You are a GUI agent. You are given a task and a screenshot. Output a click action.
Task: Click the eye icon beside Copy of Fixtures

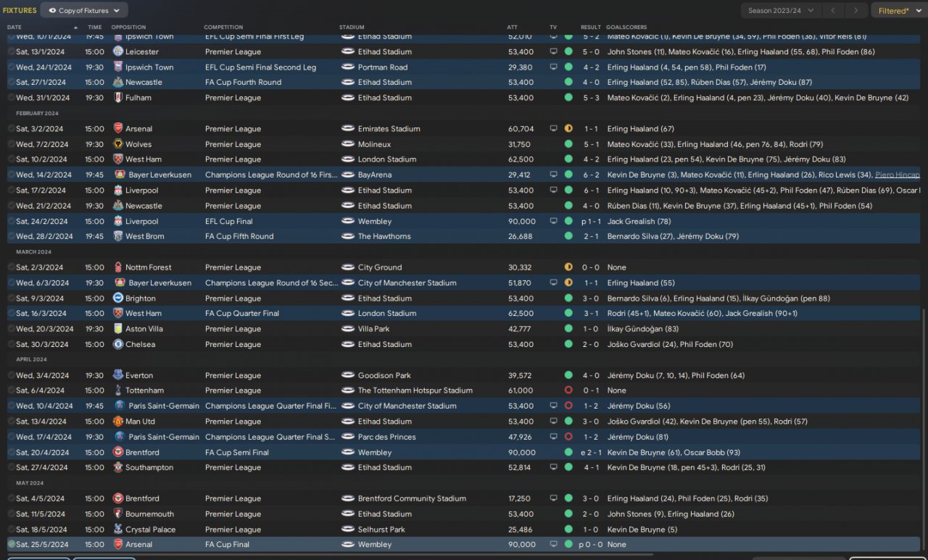point(52,11)
